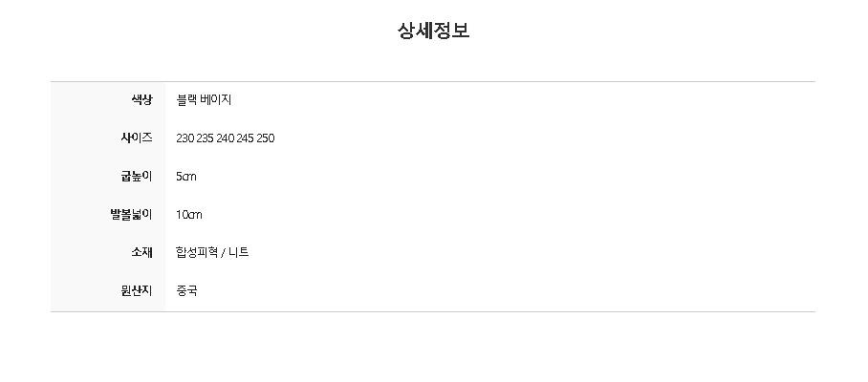This screenshot has width=868, height=382.
Task: Select the 원산지 row label
Action: [x=137, y=290]
